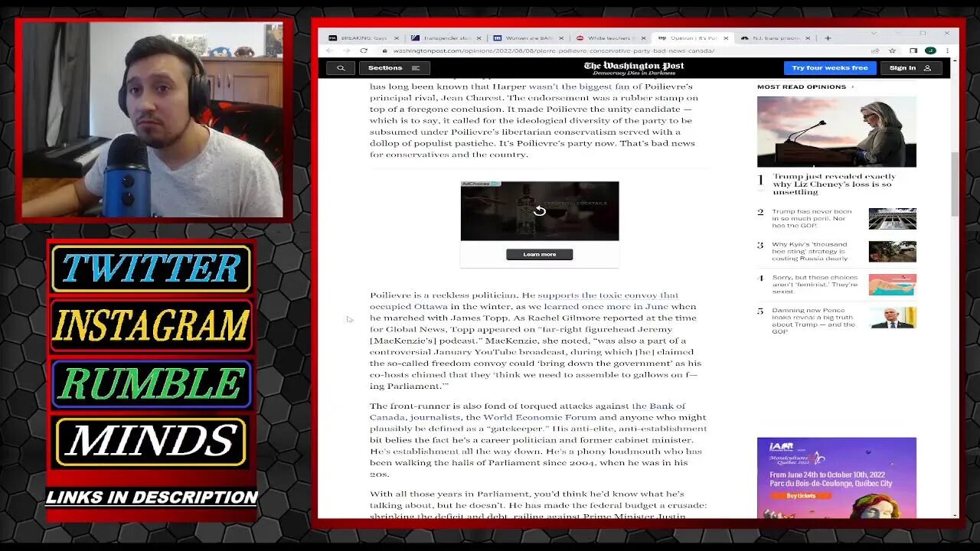The height and width of the screenshot is (551, 980).
Task: Follow the journalists link
Action: pos(435,417)
